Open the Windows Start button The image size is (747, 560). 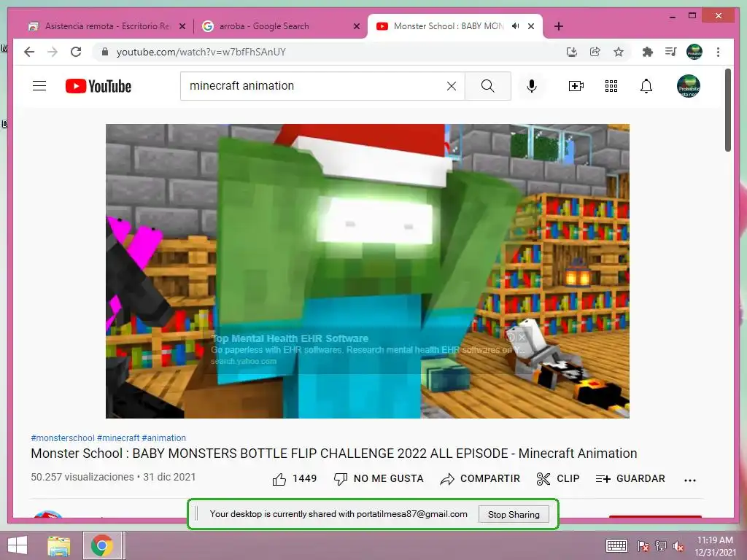point(18,545)
